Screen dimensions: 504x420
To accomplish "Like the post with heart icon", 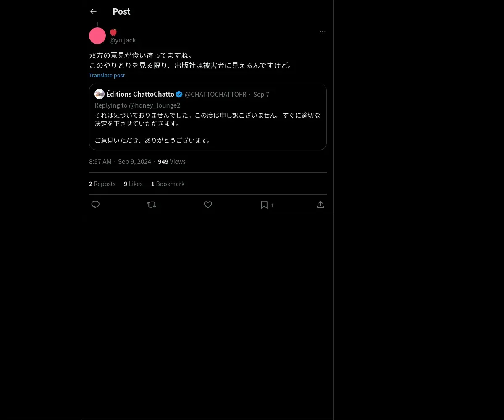I will pyautogui.click(x=208, y=205).
